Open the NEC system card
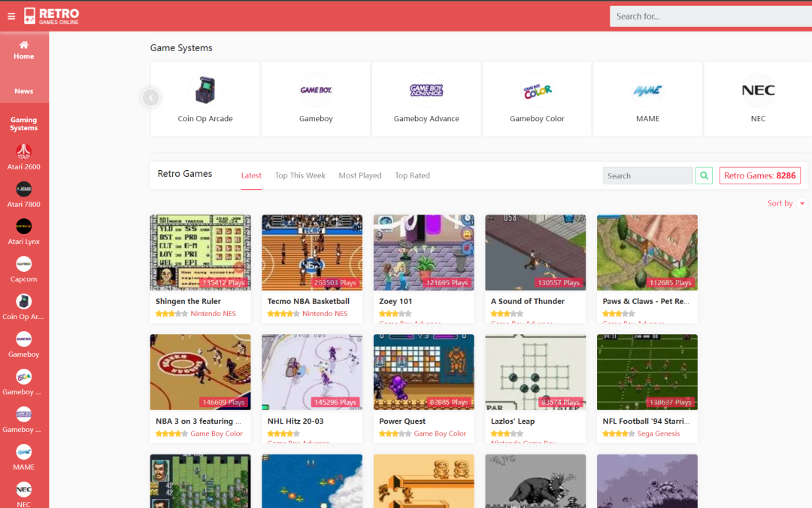 click(x=758, y=99)
